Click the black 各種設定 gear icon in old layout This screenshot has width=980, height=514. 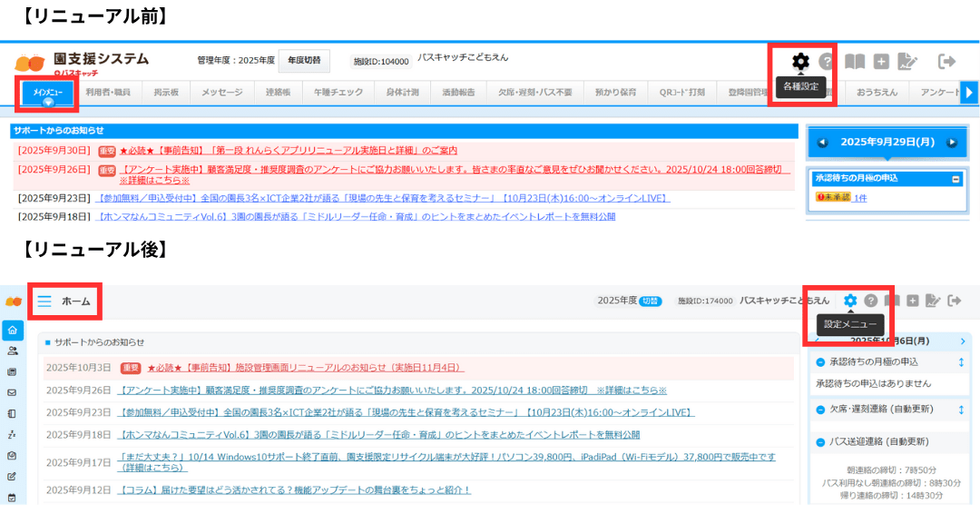pos(799,62)
